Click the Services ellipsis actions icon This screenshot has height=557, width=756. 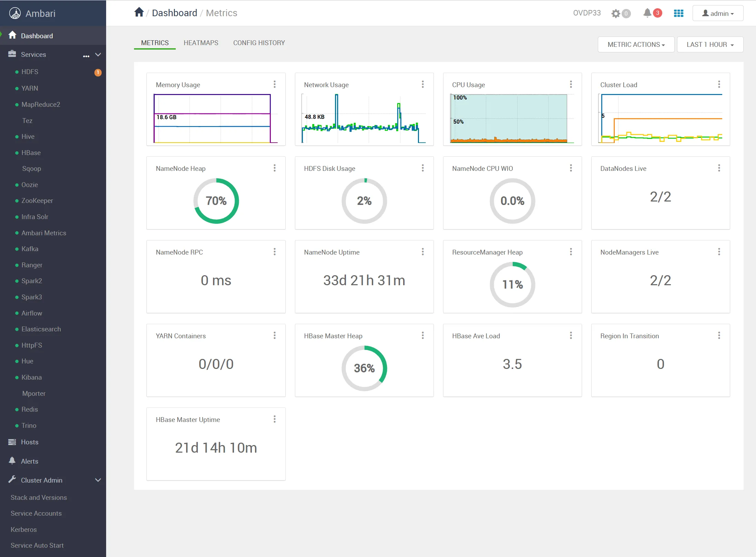click(86, 55)
